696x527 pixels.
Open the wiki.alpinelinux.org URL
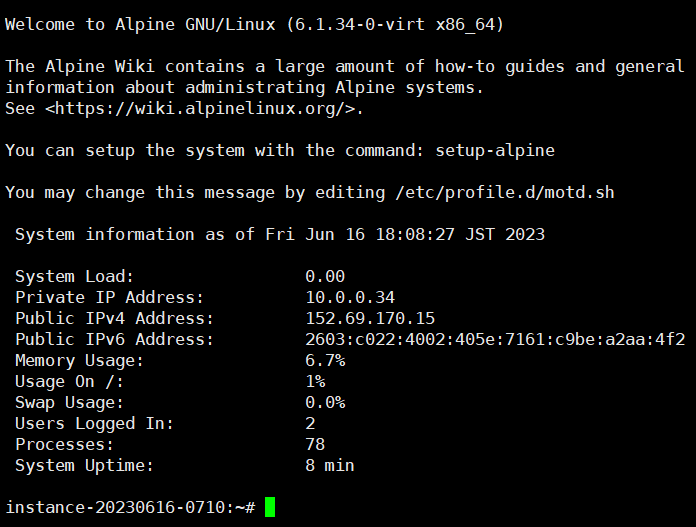coord(200,108)
